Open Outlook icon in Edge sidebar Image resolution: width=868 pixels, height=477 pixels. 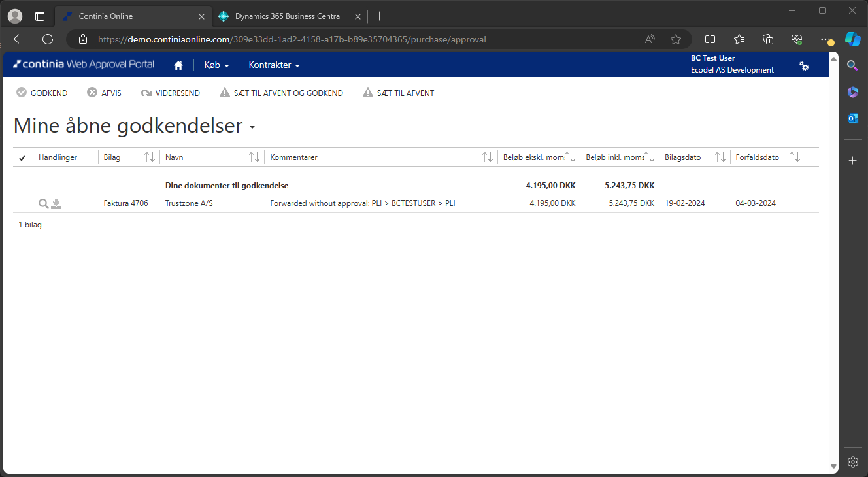852,118
